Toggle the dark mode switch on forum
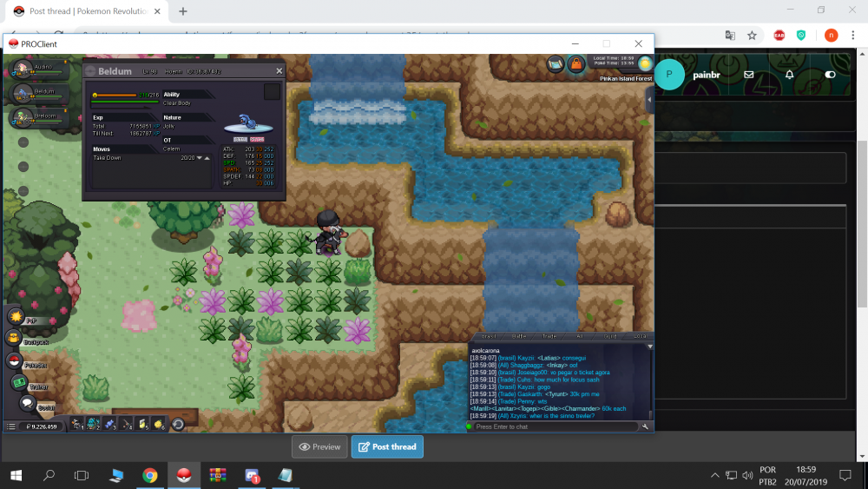Screen dimensions: 868x489 (x=830, y=75)
